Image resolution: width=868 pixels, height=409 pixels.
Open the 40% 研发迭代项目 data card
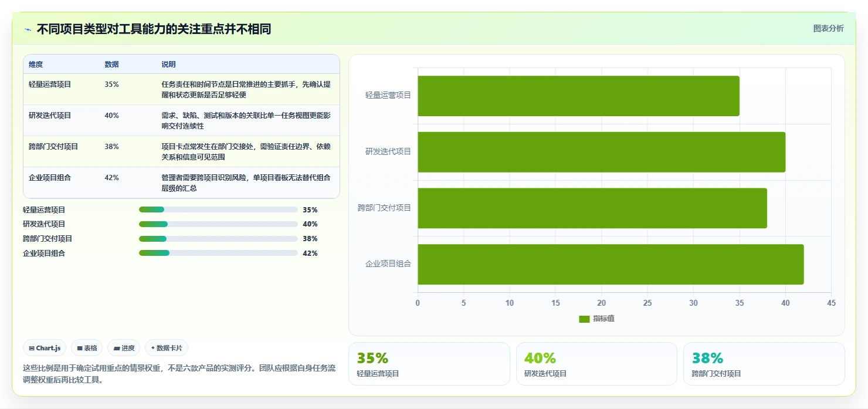[x=596, y=364]
